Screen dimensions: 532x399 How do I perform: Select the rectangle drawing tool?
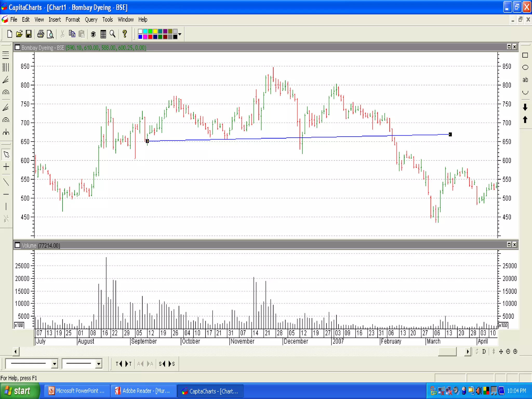click(525, 55)
